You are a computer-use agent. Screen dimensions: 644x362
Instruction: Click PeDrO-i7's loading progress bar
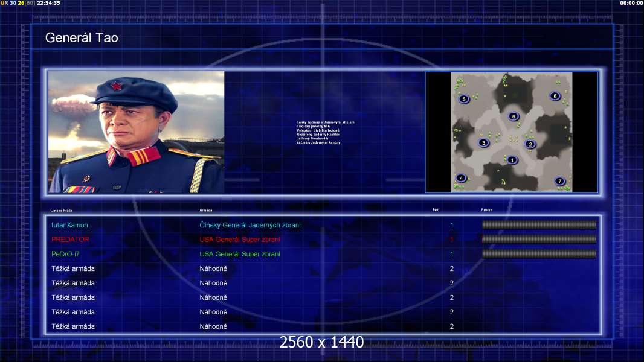tap(539, 254)
